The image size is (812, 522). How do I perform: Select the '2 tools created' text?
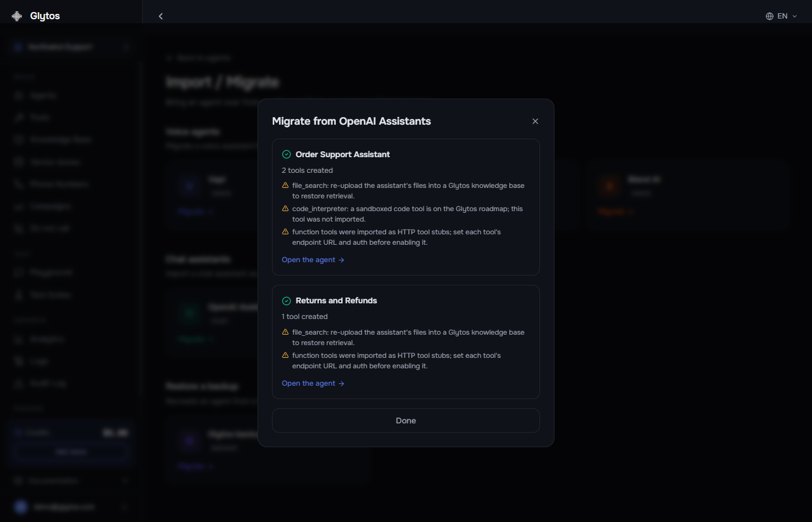click(307, 171)
